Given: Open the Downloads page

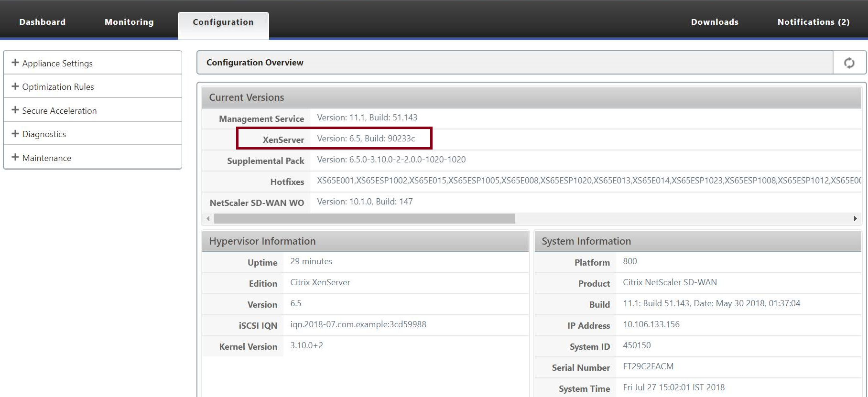Looking at the screenshot, I should pyautogui.click(x=715, y=22).
